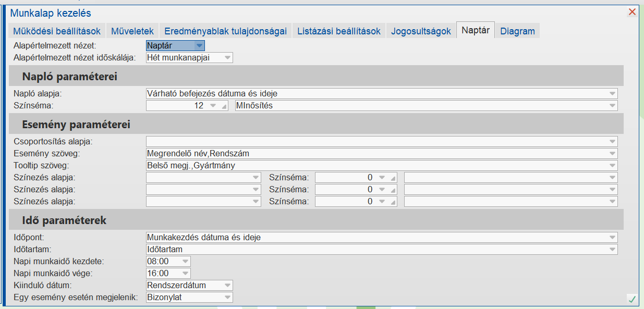Open the Műveletek tab

click(132, 31)
